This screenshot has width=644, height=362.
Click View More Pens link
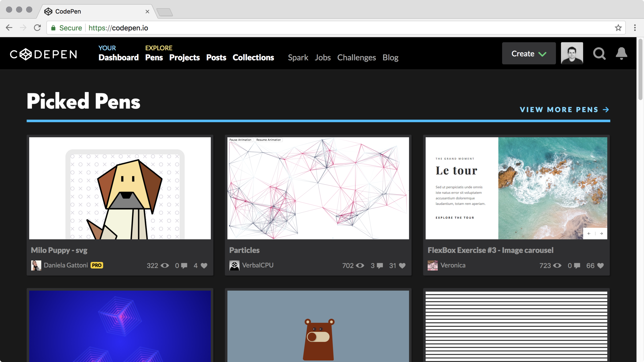pyautogui.click(x=564, y=109)
